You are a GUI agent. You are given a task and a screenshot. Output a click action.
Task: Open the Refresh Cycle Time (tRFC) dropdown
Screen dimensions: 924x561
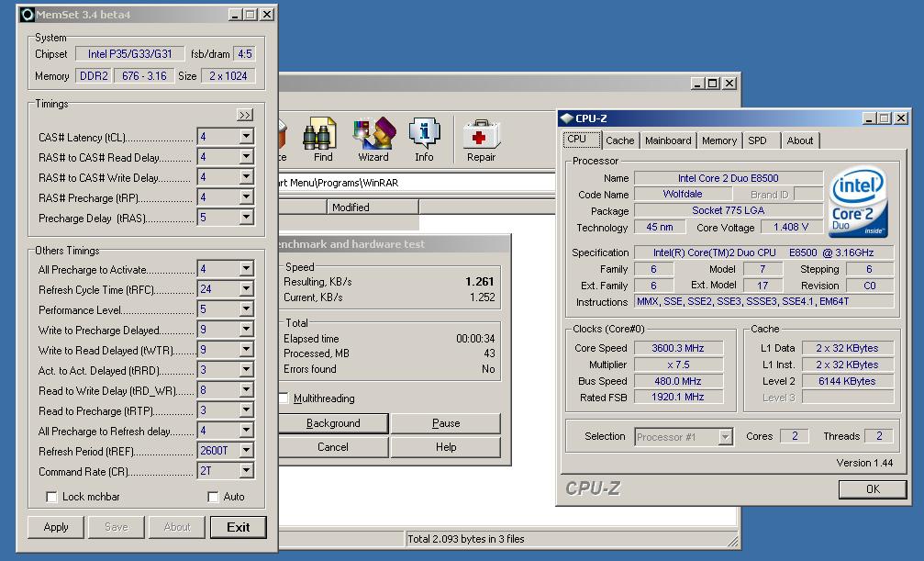[x=246, y=289]
